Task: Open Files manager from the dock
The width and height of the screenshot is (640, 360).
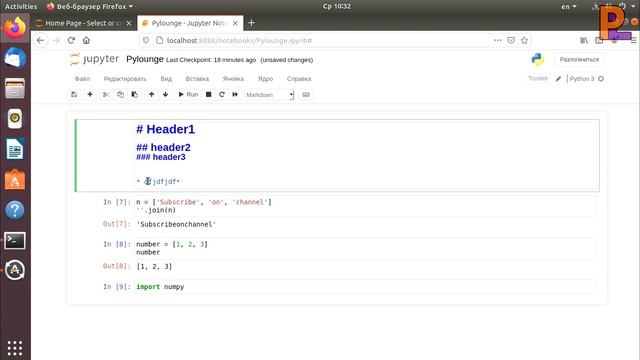Action: click(15, 88)
